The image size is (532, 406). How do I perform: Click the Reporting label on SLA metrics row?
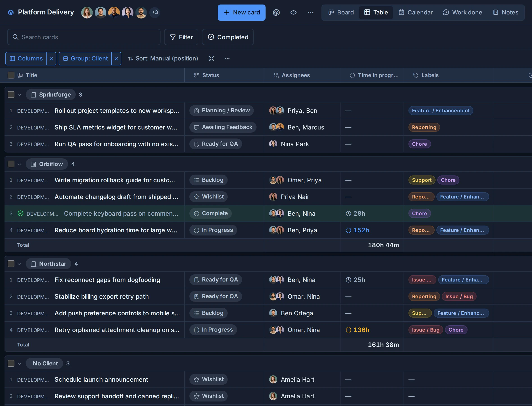click(x=424, y=127)
